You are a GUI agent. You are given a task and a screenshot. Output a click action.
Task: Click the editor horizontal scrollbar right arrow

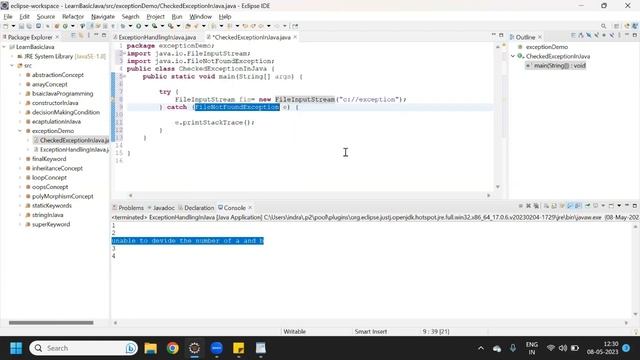click(489, 196)
